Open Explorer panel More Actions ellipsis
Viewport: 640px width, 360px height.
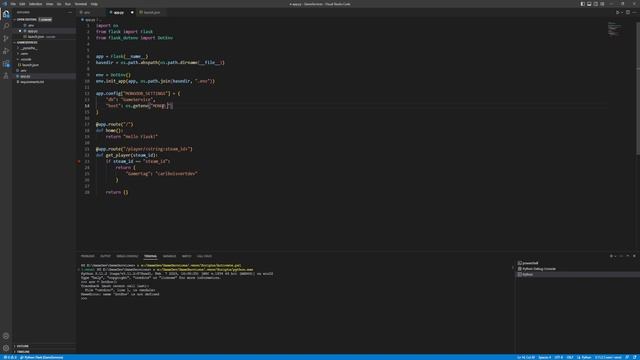pos(70,13)
